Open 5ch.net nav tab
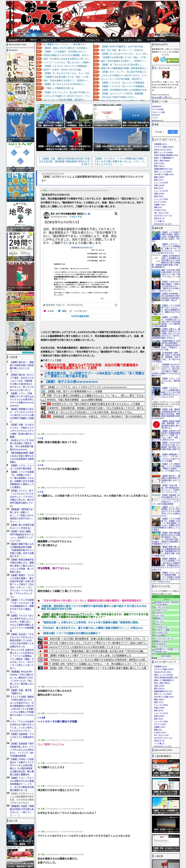 coord(151,40)
